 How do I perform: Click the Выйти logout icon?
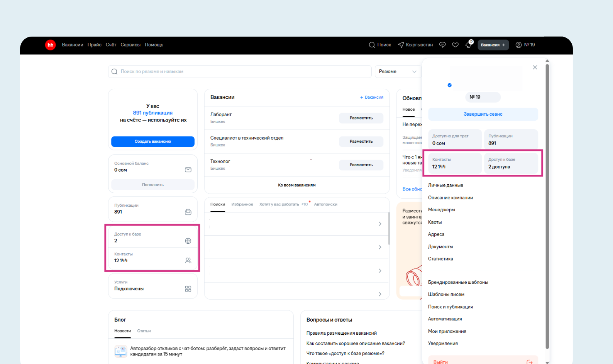pos(530,362)
